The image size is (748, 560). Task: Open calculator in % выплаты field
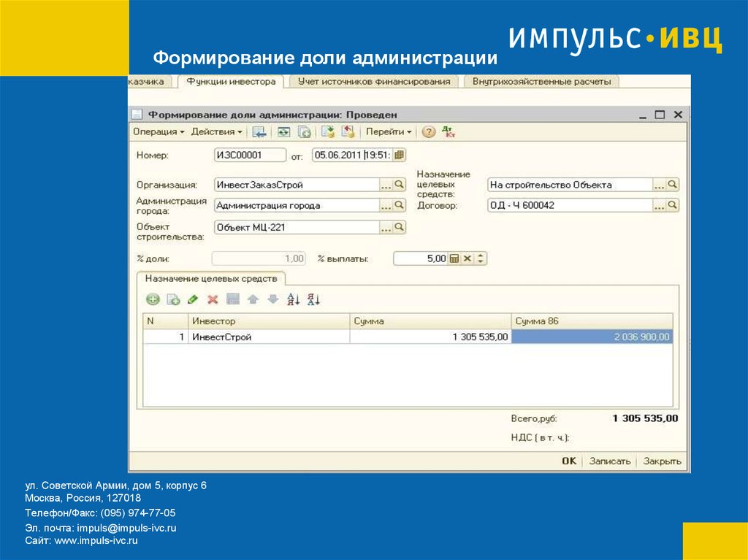(x=454, y=258)
